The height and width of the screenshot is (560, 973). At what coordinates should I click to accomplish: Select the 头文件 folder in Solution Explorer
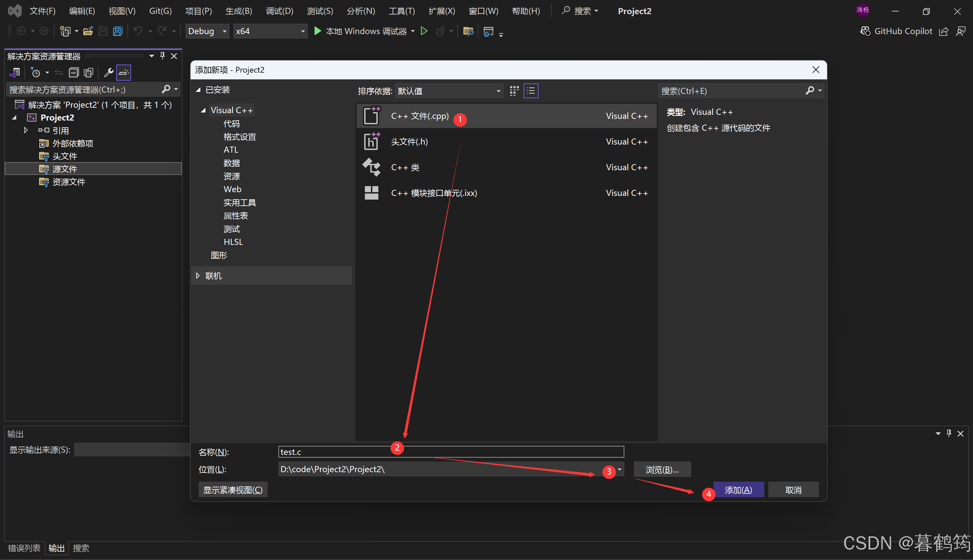(x=65, y=156)
